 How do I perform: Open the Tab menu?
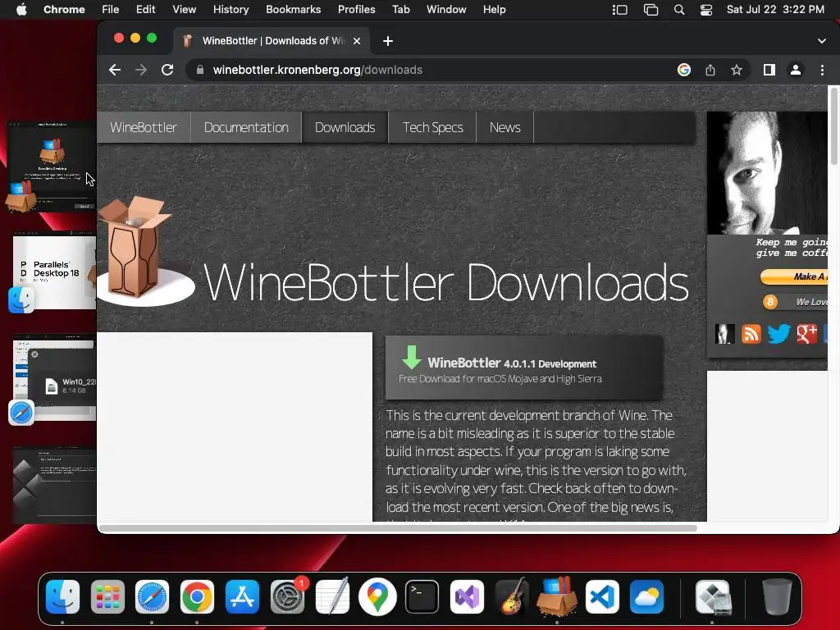(x=400, y=10)
